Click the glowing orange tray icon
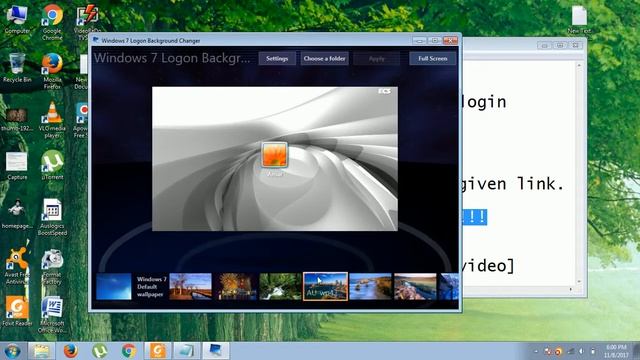The width and height of the screenshot is (640, 360). point(558,351)
